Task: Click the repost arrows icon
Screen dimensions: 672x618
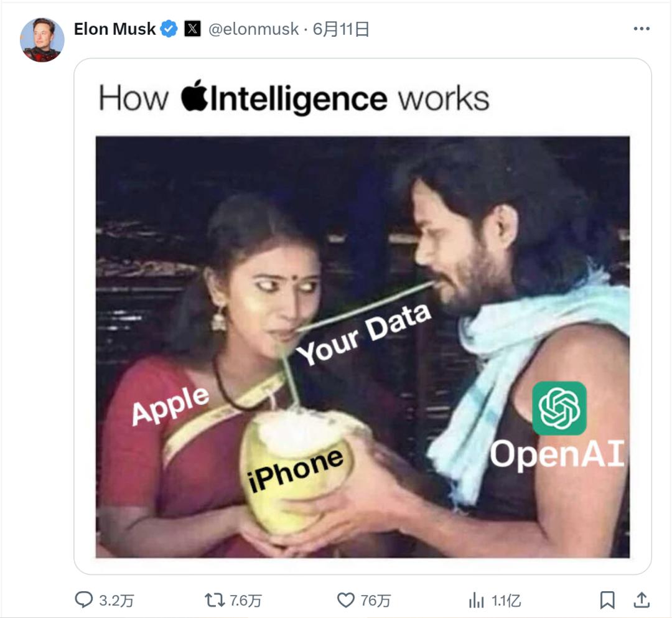Action: pyautogui.click(x=215, y=600)
